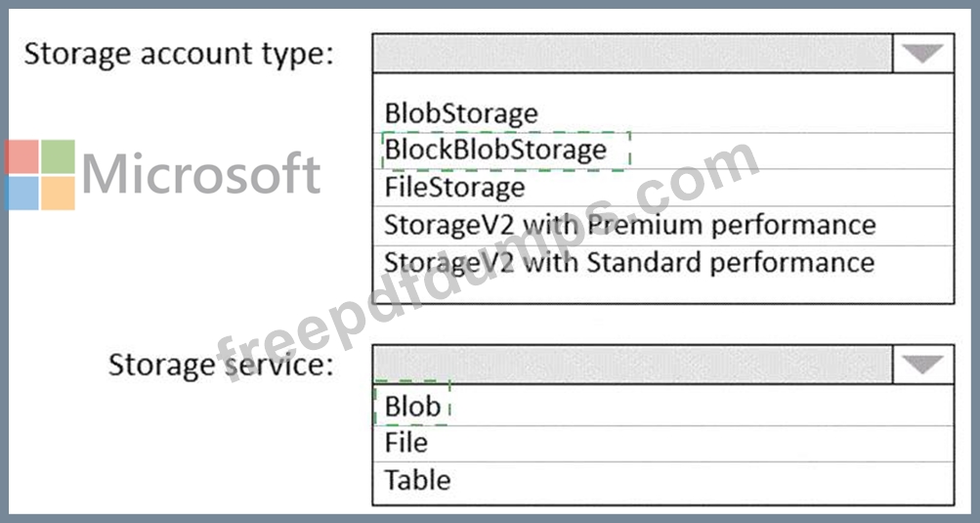The image size is (980, 523).
Task: Click the blue square of Microsoft logo
Action: 21,193
